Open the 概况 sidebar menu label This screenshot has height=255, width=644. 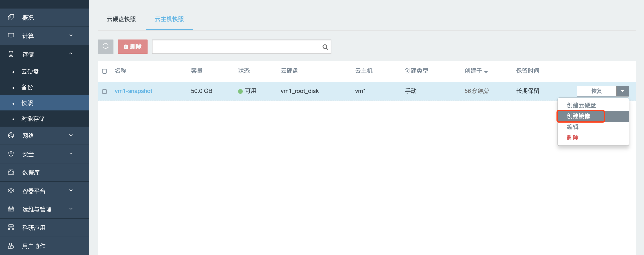[28, 18]
